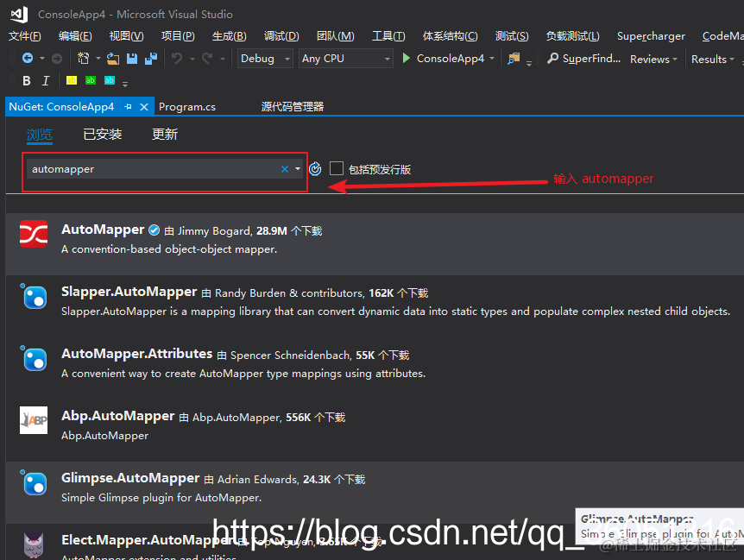This screenshot has height=560, width=744.
Task: Click the Find in Files folder icon
Action: click(x=514, y=59)
